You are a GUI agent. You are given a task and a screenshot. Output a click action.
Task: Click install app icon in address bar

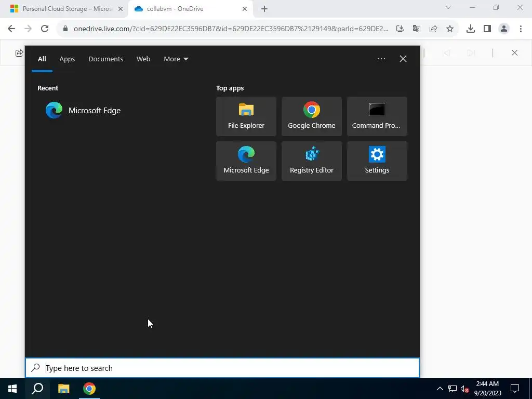coord(400,29)
